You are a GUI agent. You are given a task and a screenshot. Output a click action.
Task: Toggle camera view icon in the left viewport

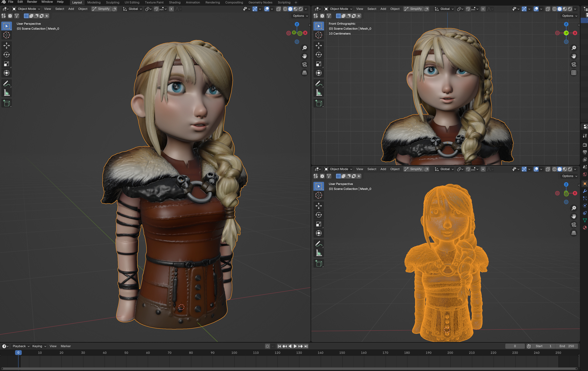click(304, 64)
